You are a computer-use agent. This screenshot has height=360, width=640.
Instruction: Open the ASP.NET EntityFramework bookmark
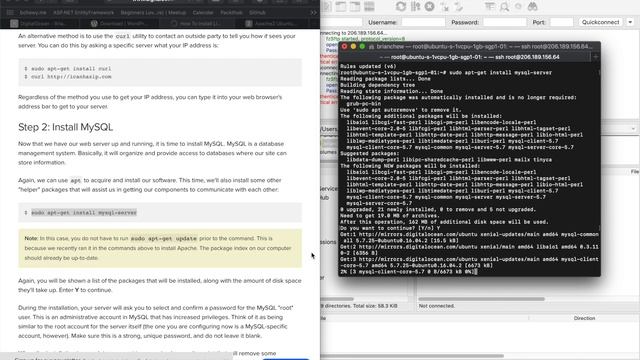tap(83, 13)
